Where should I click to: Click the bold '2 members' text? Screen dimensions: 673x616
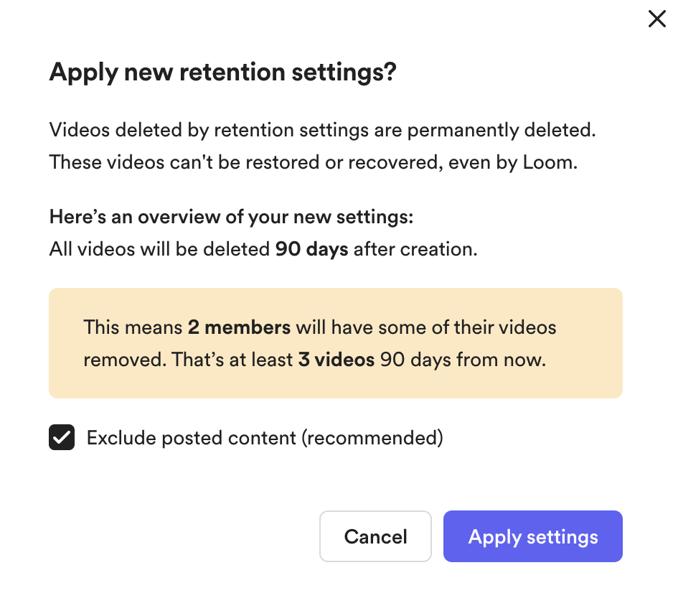(240, 327)
